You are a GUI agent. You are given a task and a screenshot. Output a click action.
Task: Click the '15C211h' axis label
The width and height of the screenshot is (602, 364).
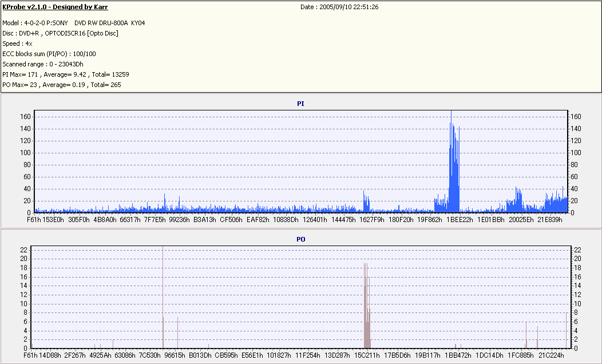[367, 355]
